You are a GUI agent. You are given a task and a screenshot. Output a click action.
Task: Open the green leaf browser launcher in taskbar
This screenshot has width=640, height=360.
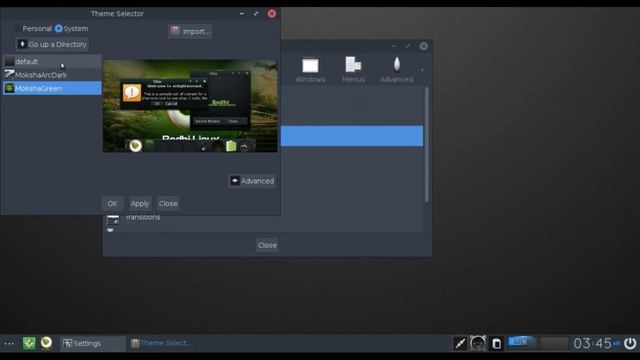[47, 343]
